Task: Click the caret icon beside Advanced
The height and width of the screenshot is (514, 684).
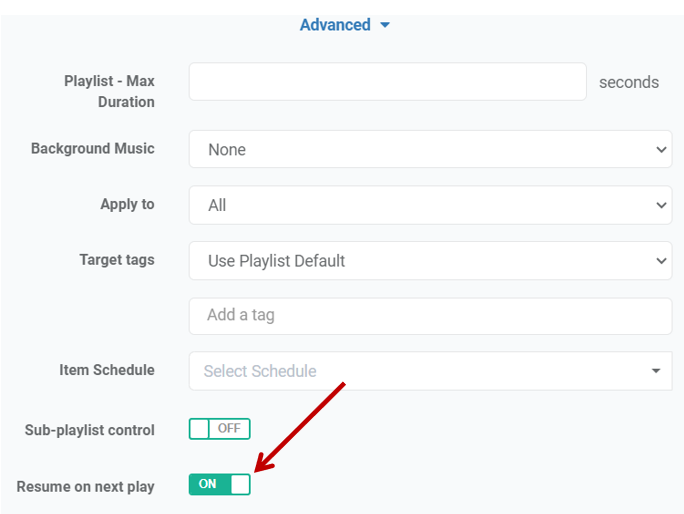Action: [x=385, y=25]
